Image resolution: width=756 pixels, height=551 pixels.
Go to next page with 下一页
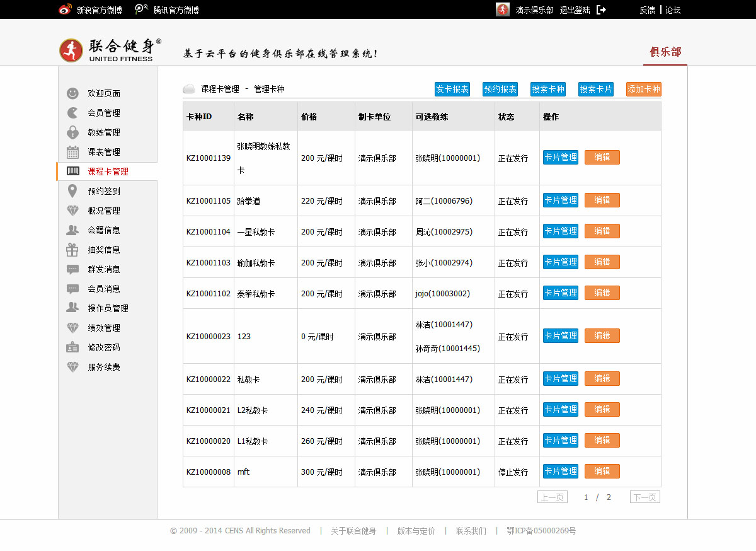click(644, 497)
